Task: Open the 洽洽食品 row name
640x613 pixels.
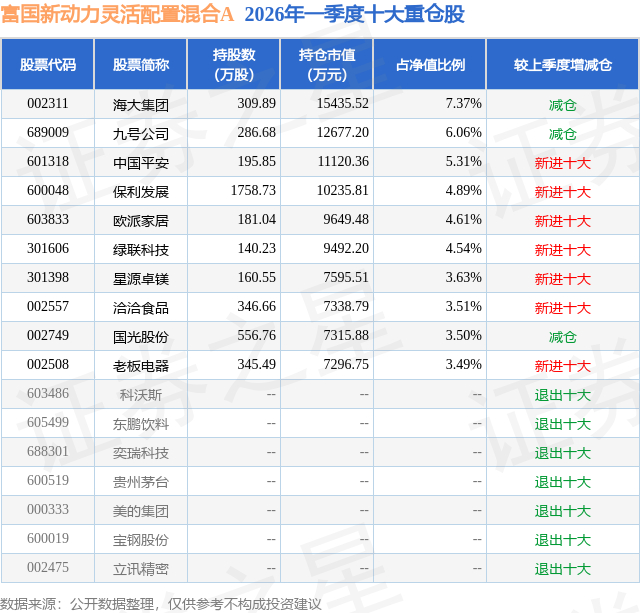Action: tap(141, 308)
